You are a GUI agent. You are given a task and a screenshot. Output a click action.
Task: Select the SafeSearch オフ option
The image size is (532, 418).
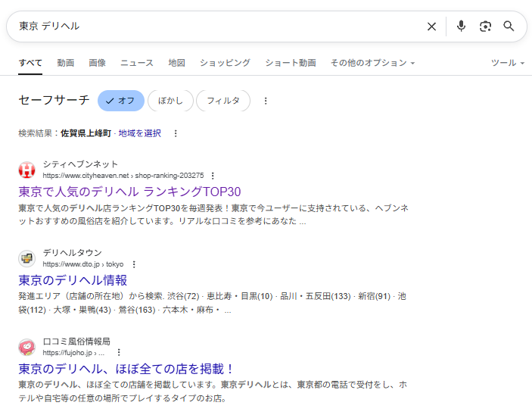(x=121, y=101)
